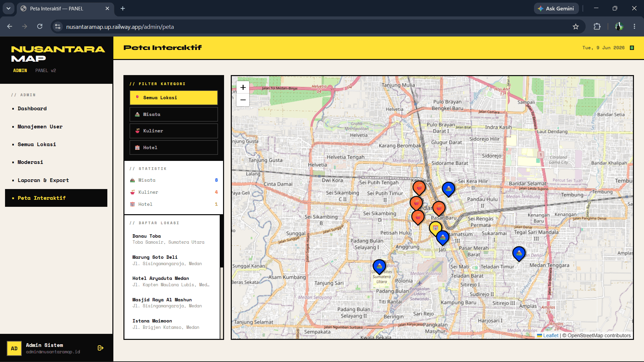This screenshot has height=362, width=644.
Task: Bookmark this page with the star icon
Action: (x=576, y=26)
